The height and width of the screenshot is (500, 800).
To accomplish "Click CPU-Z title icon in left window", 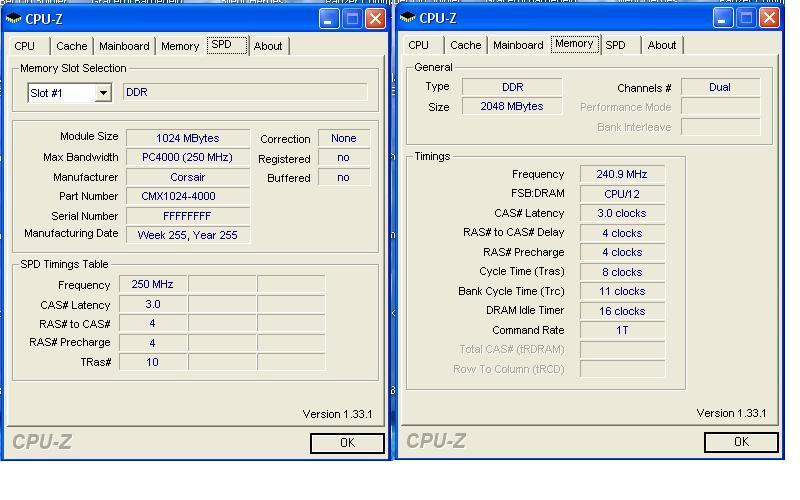I will 13,19.
